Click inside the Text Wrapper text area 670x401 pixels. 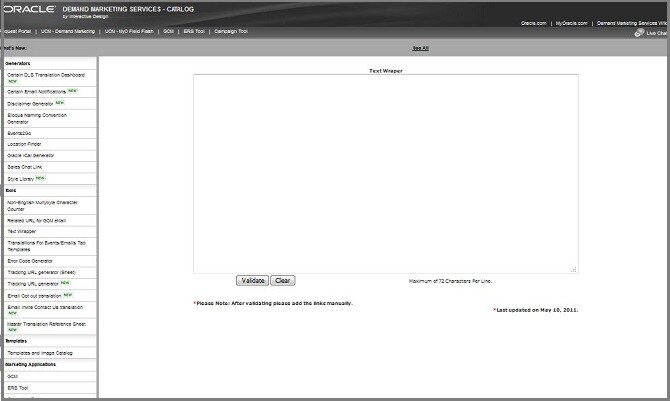386,174
